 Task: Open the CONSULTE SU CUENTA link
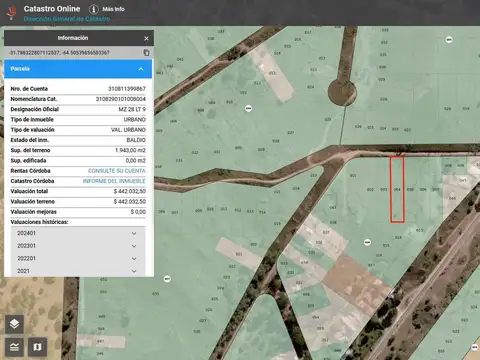(117, 171)
